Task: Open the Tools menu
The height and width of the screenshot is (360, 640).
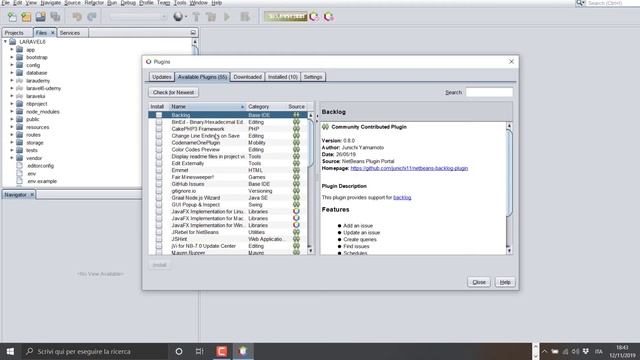Action: point(180,3)
